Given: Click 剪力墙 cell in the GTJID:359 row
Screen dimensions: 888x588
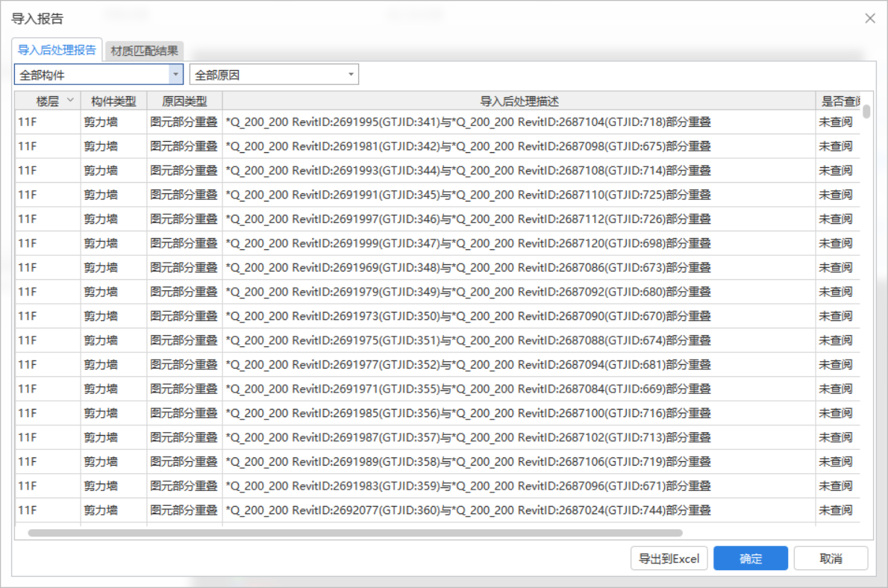Looking at the screenshot, I should coord(114,486).
